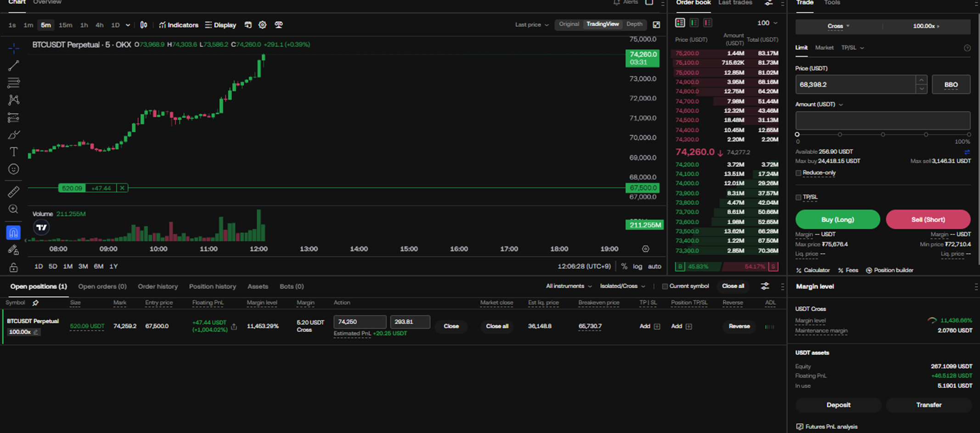This screenshot has height=433, width=980.
Task: Toggle log scale on chart
Action: [x=637, y=266]
